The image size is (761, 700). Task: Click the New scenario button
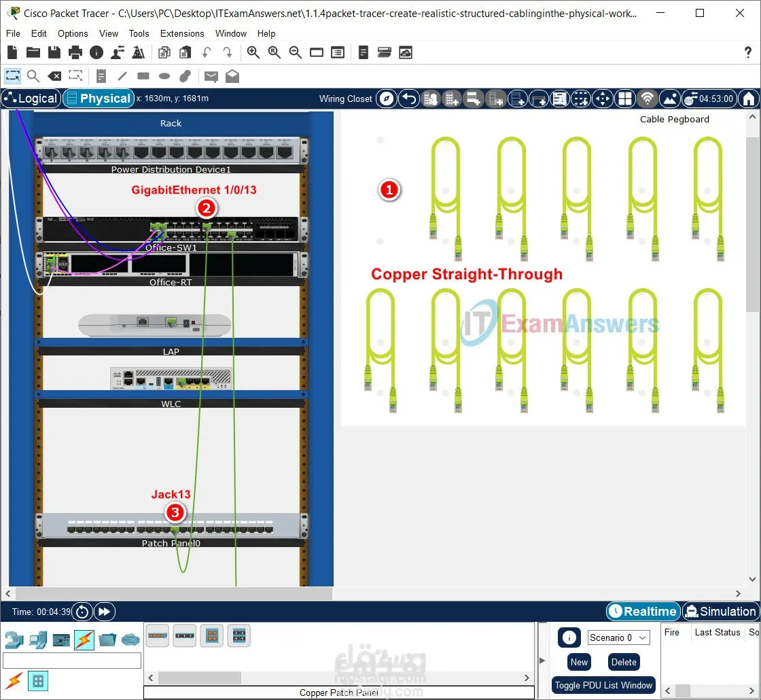(x=579, y=662)
